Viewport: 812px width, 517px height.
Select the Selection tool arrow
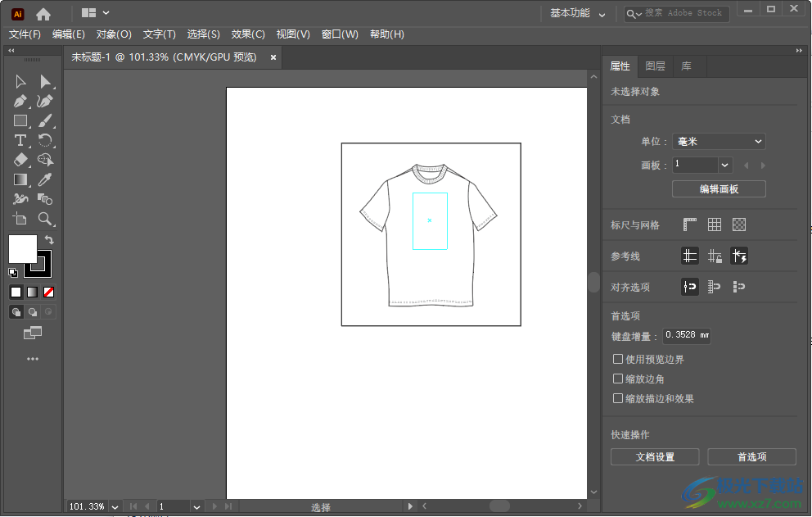click(x=20, y=82)
